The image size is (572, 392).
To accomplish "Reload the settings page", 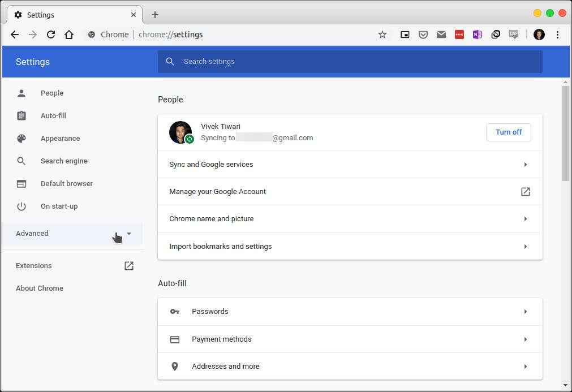I will (x=51, y=35).
